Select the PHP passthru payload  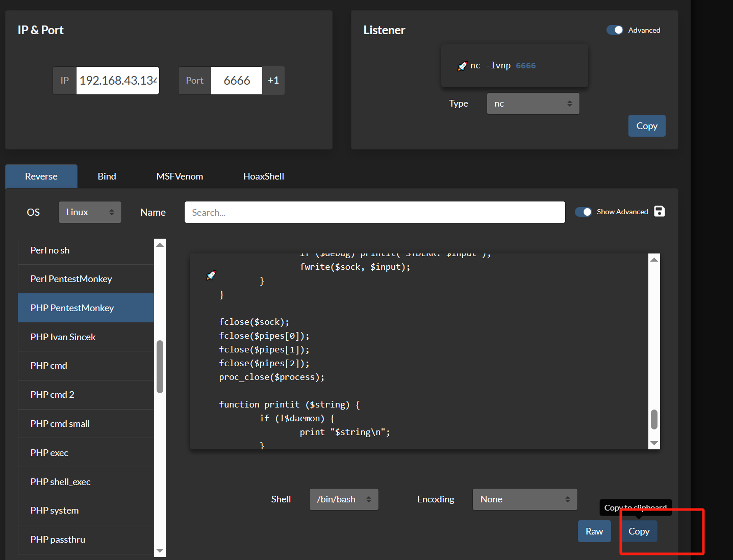(x=86, y=540)
